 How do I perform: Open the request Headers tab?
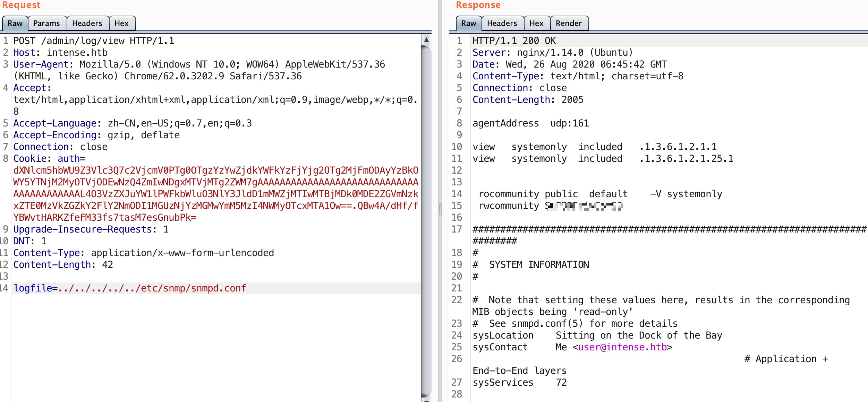[87, 23]
